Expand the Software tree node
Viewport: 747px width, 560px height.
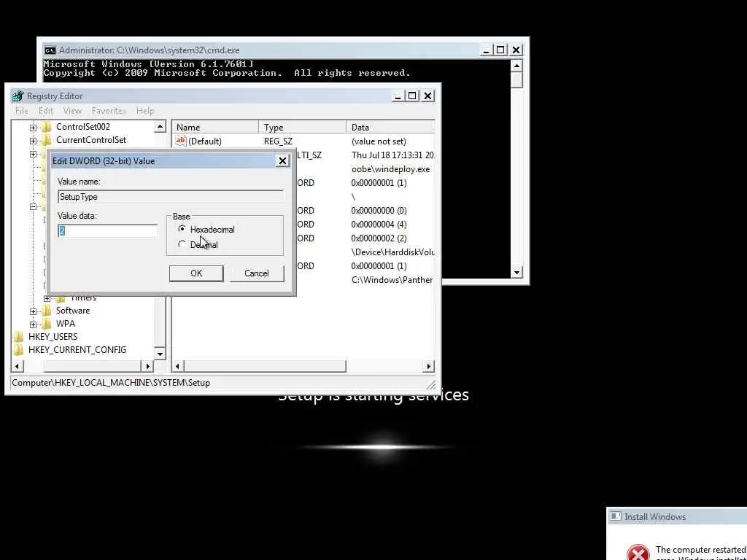coord(33,311)
